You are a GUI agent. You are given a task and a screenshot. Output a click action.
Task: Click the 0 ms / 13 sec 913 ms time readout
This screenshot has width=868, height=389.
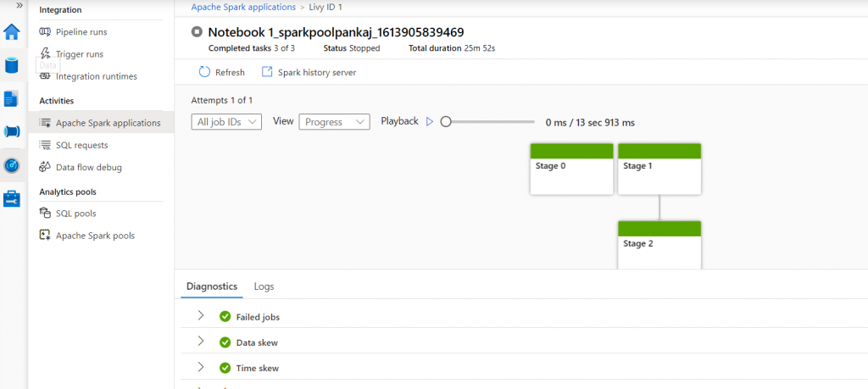(x=590, y=123)
